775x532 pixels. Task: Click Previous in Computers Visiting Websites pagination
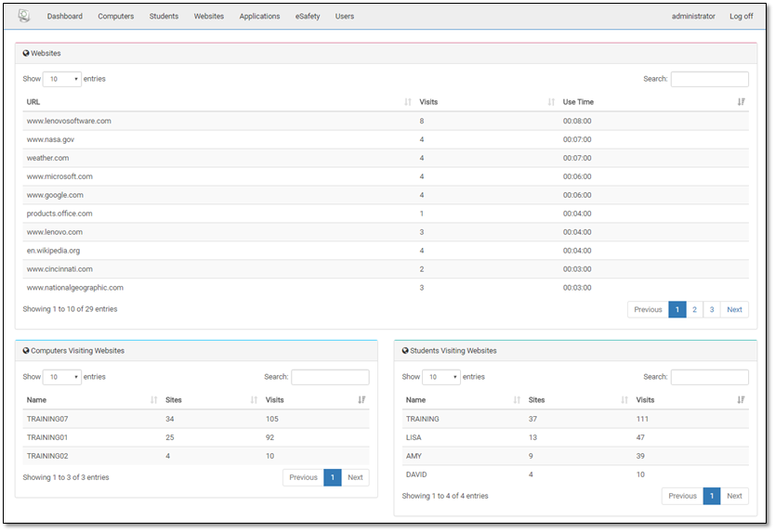[303, 477]
